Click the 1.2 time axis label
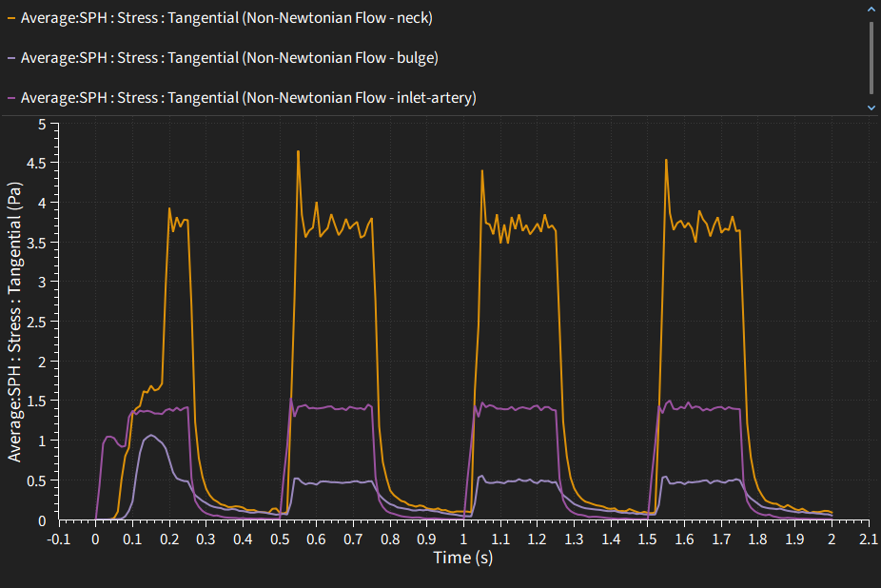The width and height of the screenshot is (881, 588). pos(537,539)
